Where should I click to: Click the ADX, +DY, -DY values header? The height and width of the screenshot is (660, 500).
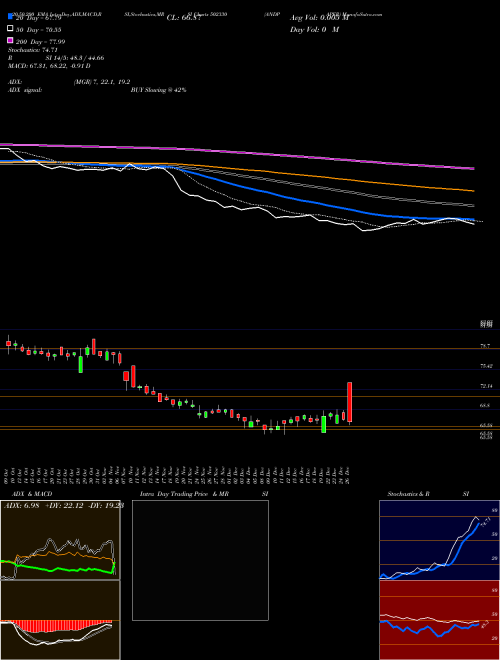63,506
